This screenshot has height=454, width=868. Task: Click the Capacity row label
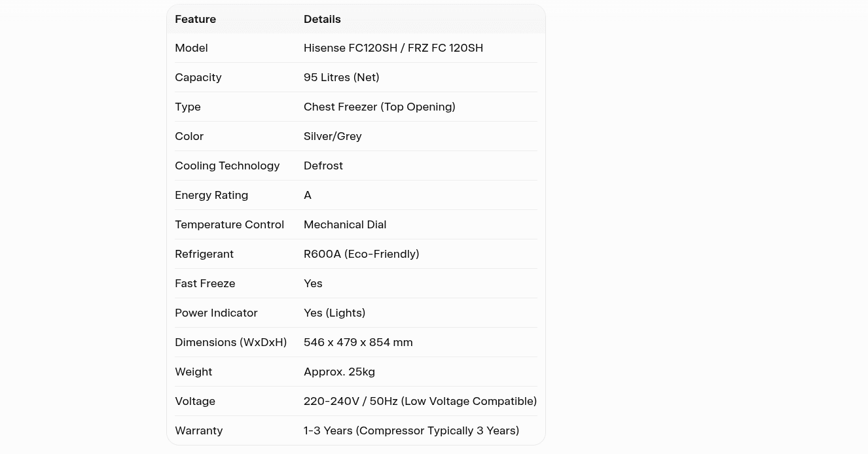click(x=198, y=77)
